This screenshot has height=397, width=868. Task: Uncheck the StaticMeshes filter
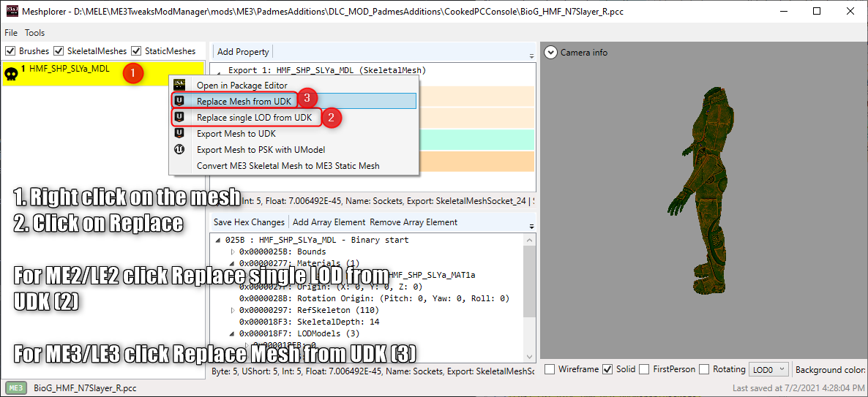click(x=135, y=51)
